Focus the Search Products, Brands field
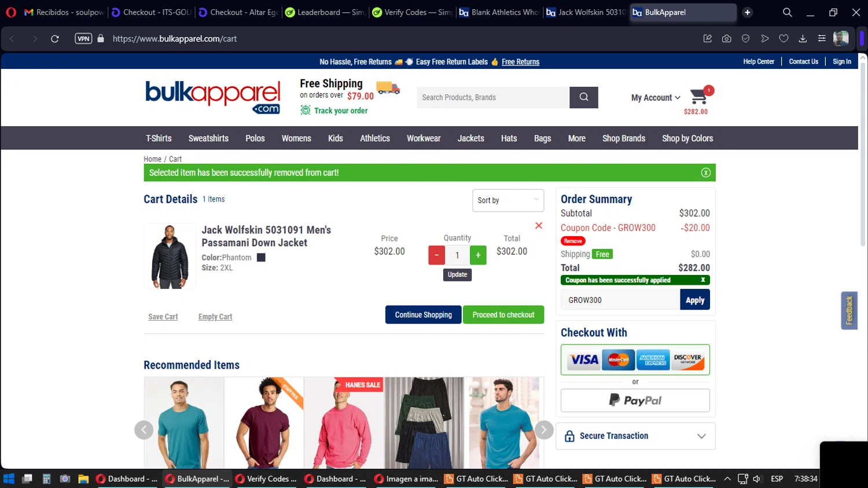Viewport: 868px width, 488px height. tap(493, 97)
